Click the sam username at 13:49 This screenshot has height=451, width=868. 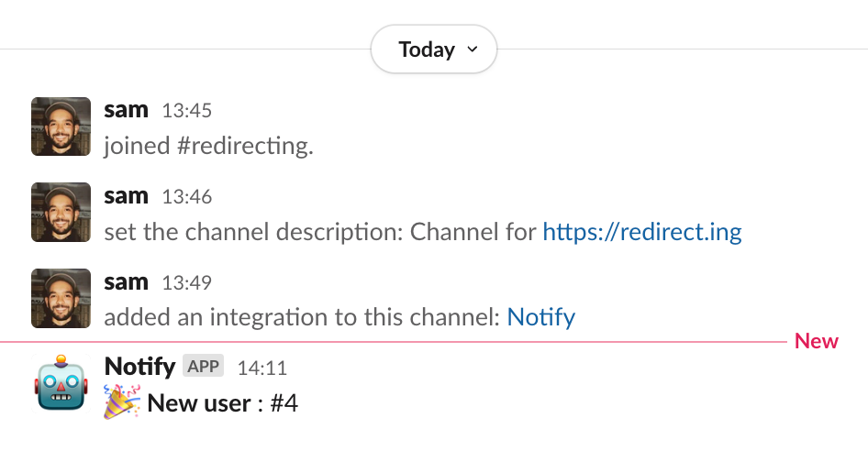[x=126, y=282]
